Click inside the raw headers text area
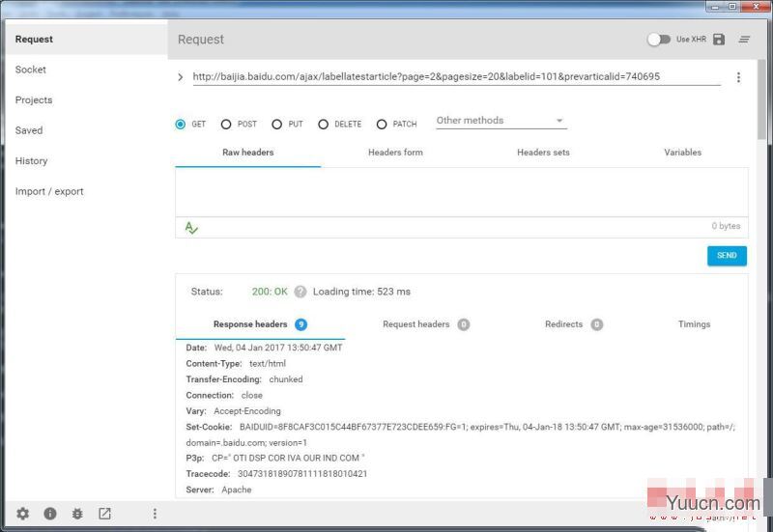773x532 pixels. click(462, 192)
